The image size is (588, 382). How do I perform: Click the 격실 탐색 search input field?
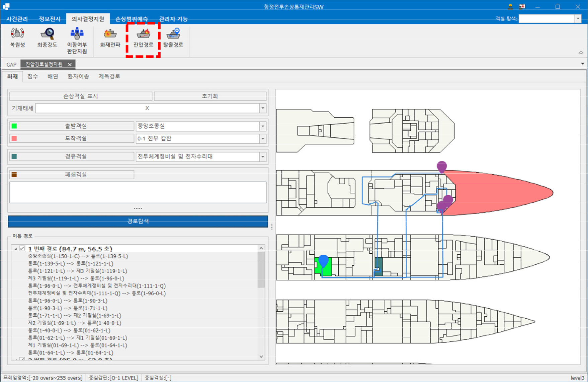tap(547, 19)
